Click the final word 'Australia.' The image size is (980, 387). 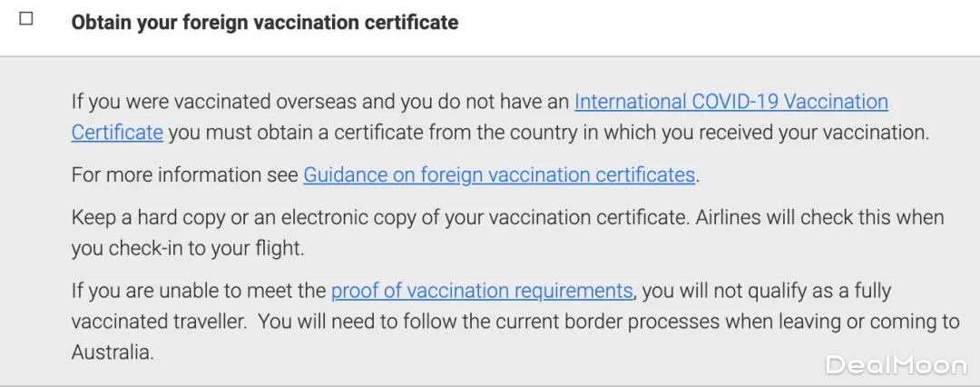(113, 352)
